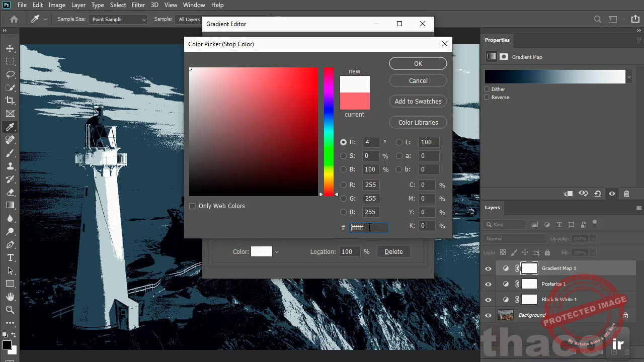The image size is (644, 362).
Task: Select the Lasso tool
Action: pyautogui.click(x=11, y=74)
